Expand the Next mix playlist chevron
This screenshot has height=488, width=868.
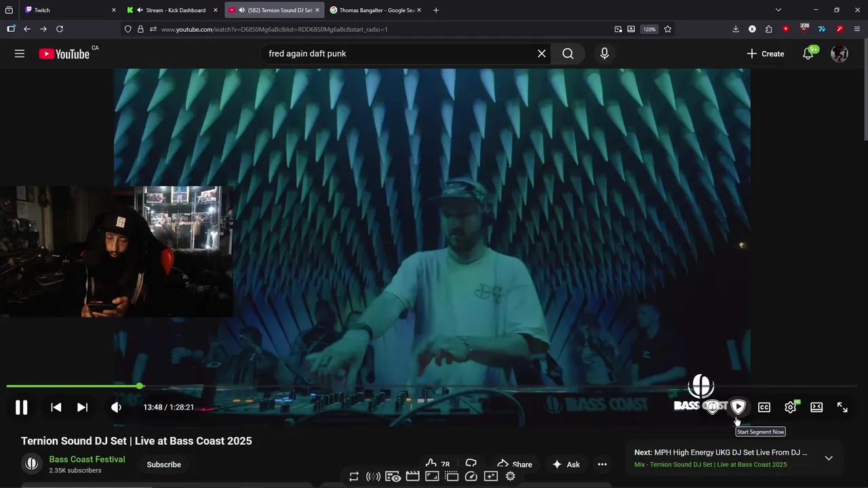coord(829,458)
